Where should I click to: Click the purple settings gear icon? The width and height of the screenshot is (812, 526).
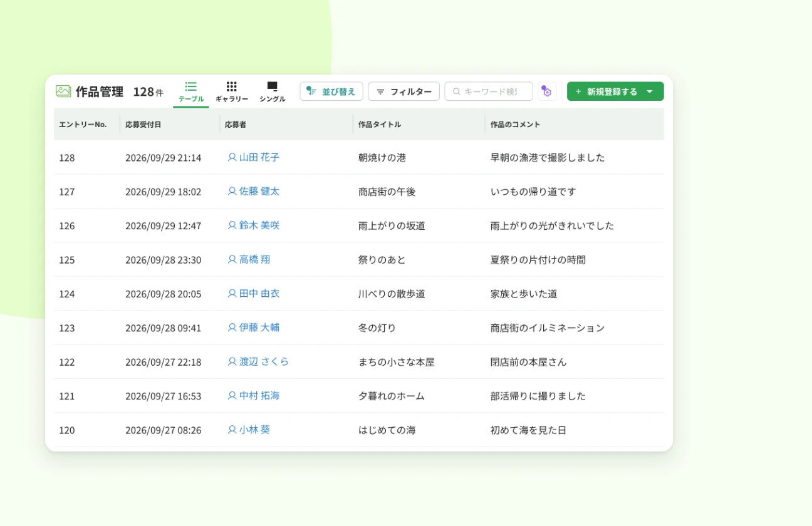click(546, 91)
